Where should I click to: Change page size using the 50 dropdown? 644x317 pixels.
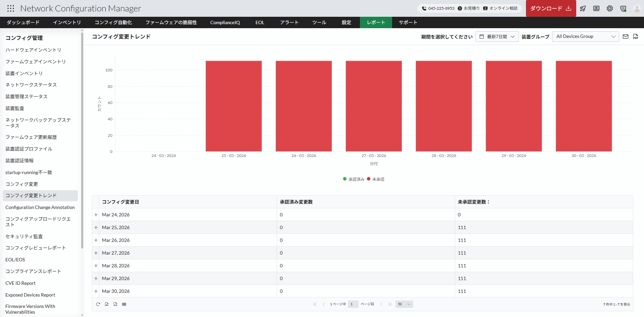[x=404, y=304]
